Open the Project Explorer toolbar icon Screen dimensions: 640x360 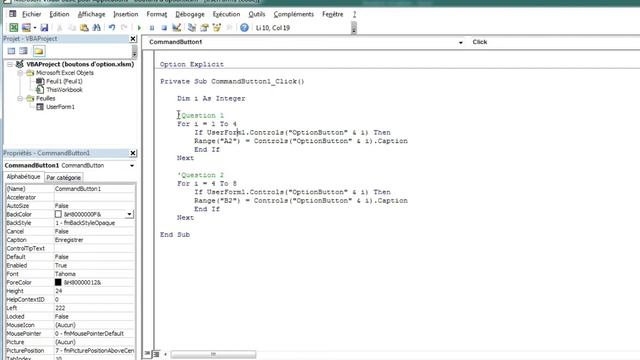[192, 28]
